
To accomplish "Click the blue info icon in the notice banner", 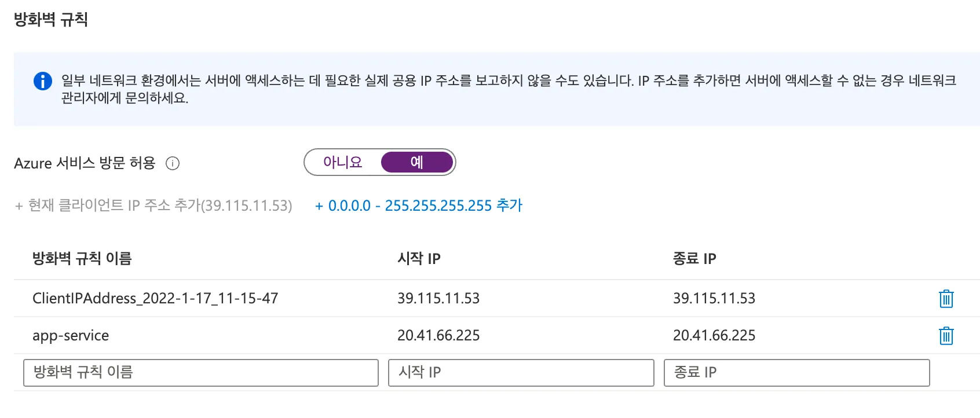I will [x=43, y=81].
